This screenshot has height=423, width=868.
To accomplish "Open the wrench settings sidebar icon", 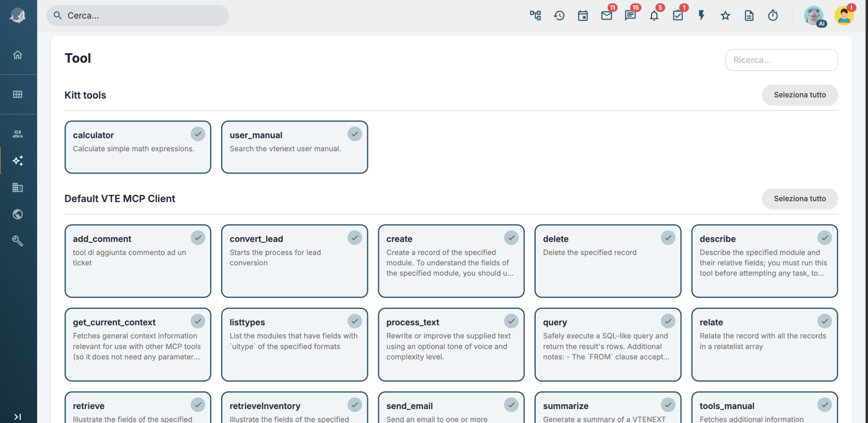I will [x=18, y=241].
